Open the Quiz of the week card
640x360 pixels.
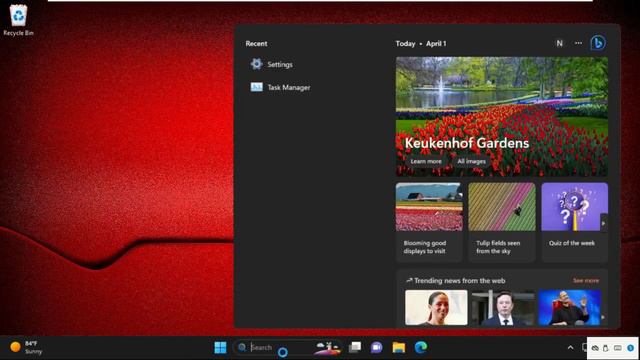[574, 222]
